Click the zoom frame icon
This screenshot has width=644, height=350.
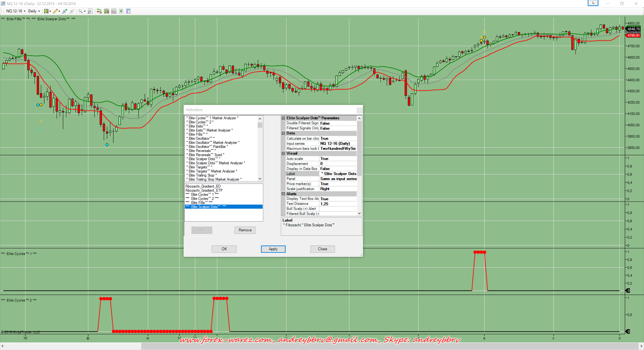(x=90, y=11)
